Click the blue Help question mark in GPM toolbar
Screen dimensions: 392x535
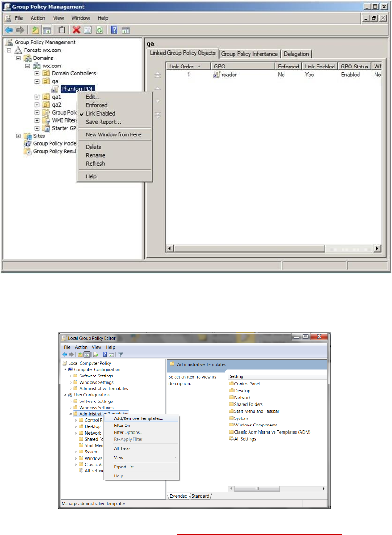coord(114,30)
